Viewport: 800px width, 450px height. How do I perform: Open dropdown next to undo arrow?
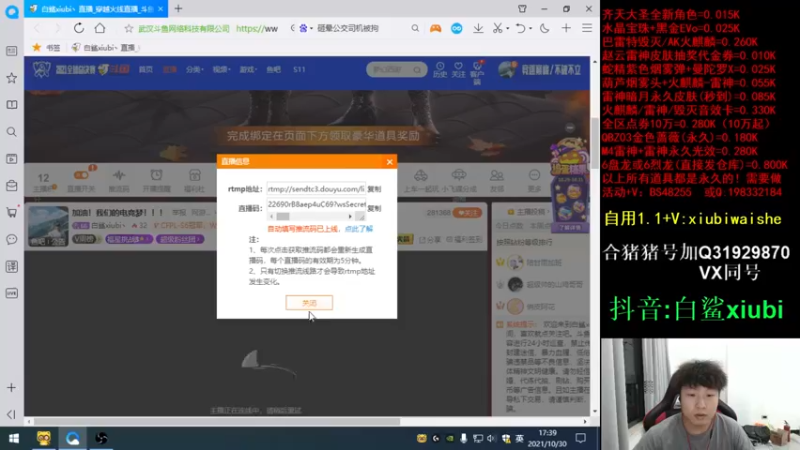click(531, 29)
